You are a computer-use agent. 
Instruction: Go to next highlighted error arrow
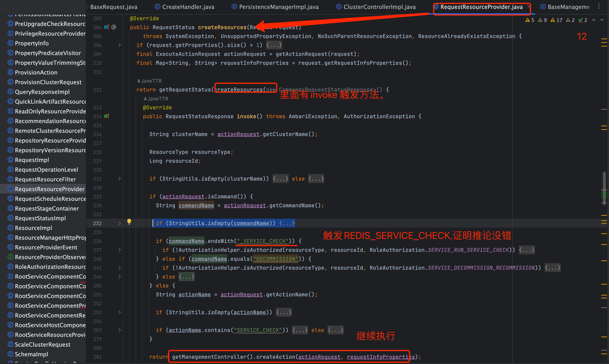[x=602, y=20]
